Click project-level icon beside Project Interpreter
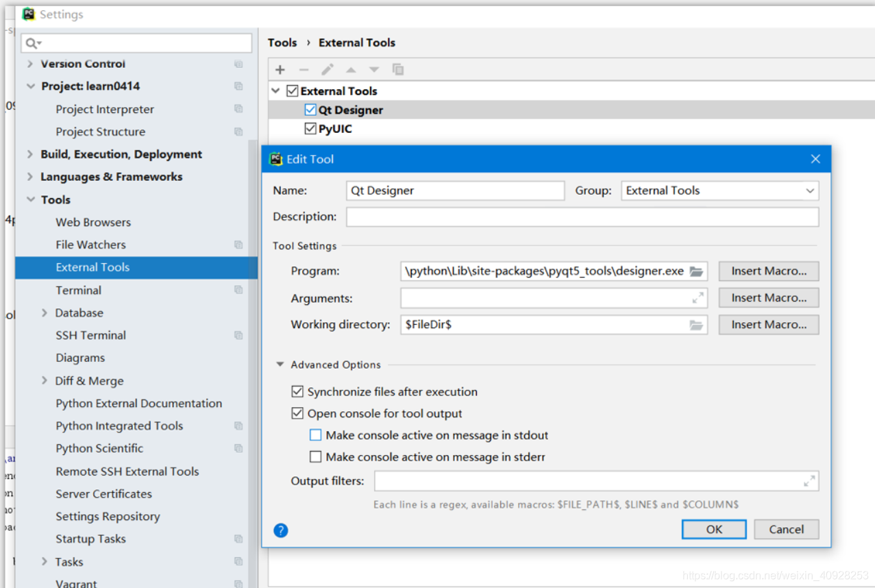 pos(238,109)
